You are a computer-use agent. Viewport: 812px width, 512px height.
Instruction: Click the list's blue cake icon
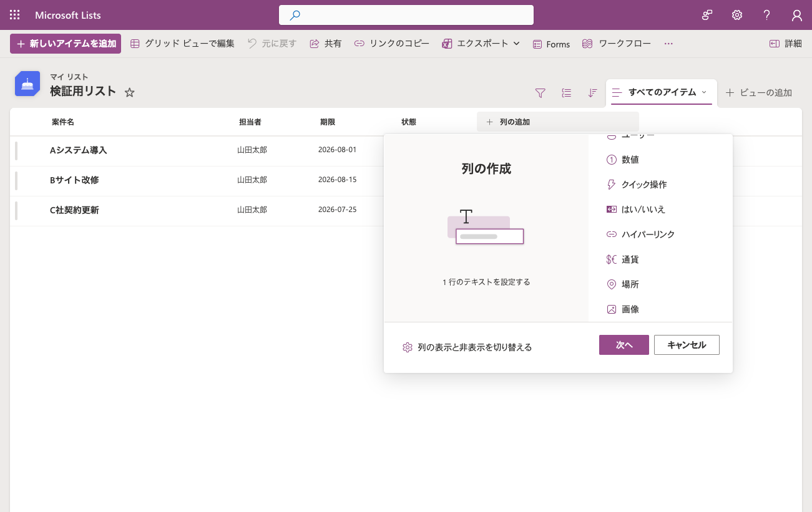tap(27, 84)
